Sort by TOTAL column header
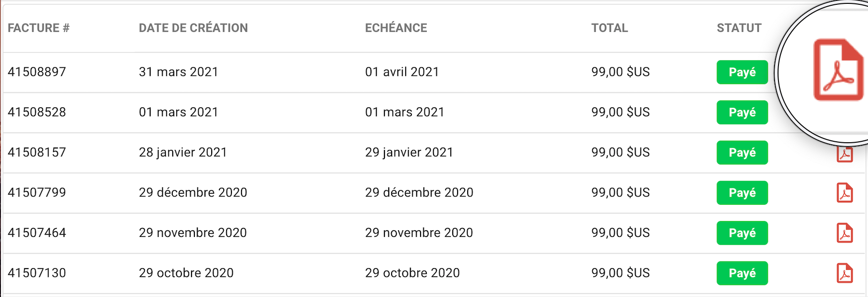Viewport: 868px width, 297px height. pyautogui.click(x=610, y=28)
